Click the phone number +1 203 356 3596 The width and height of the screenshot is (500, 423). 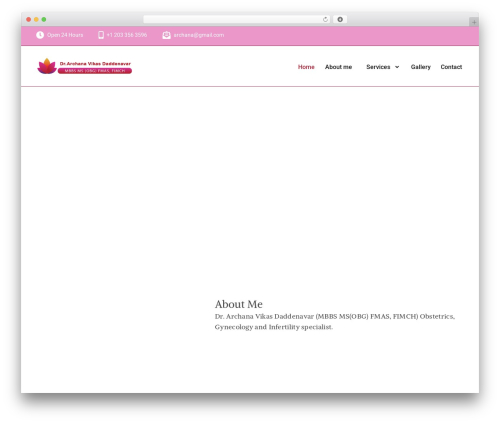pos(127,35)
